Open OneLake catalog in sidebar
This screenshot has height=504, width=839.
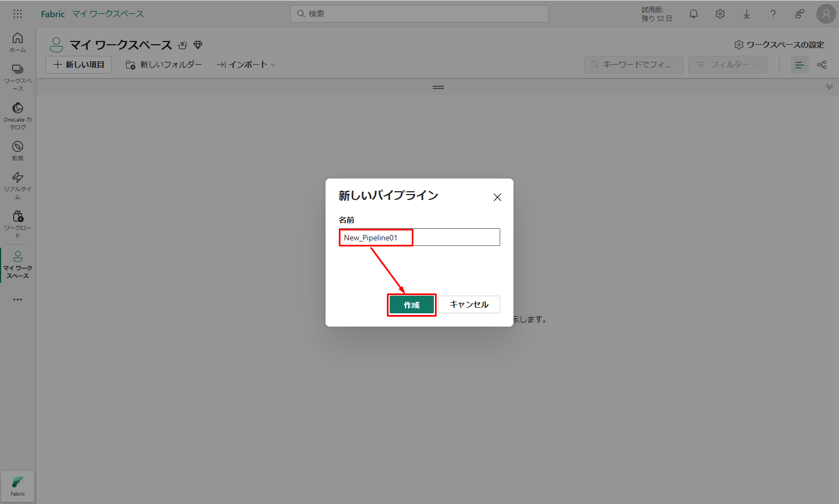[18, 116]
